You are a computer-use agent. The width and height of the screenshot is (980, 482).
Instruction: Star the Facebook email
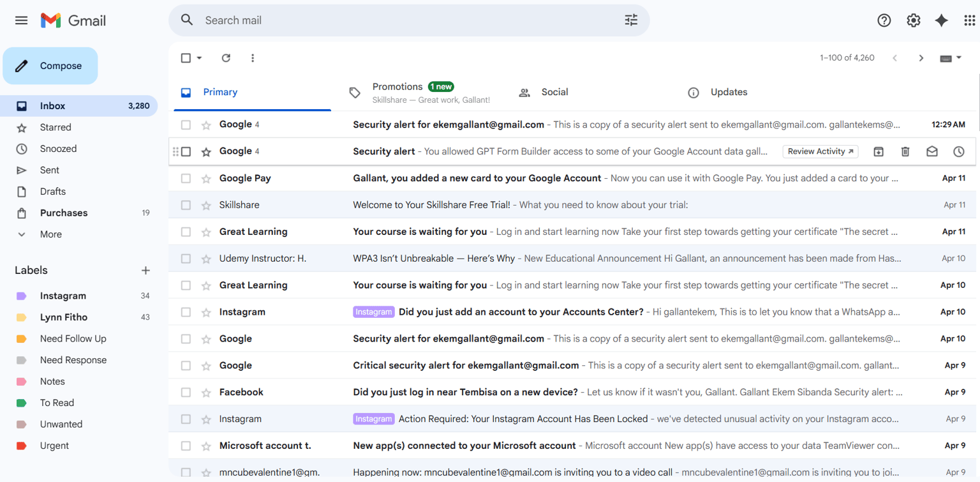tap(206, 393)
